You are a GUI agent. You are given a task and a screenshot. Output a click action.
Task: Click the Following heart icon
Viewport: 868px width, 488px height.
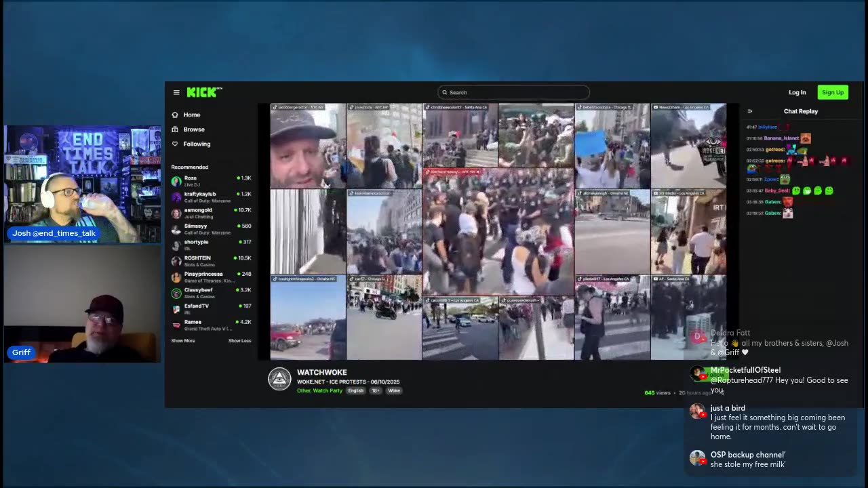175,144
